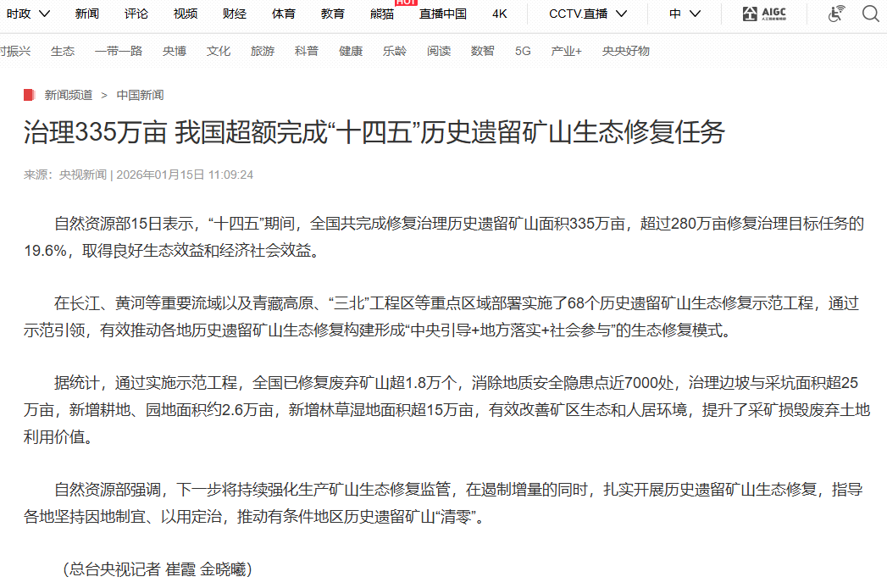Image resolution: width=887 pixels, height=588 pixels.
Task: Click the 新闻频道 breadcrumb link
Action: [x=69, y=95]
